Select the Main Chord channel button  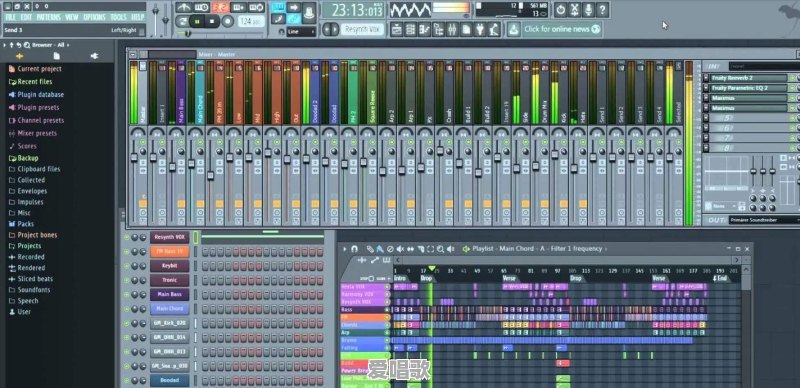(169, 309)
